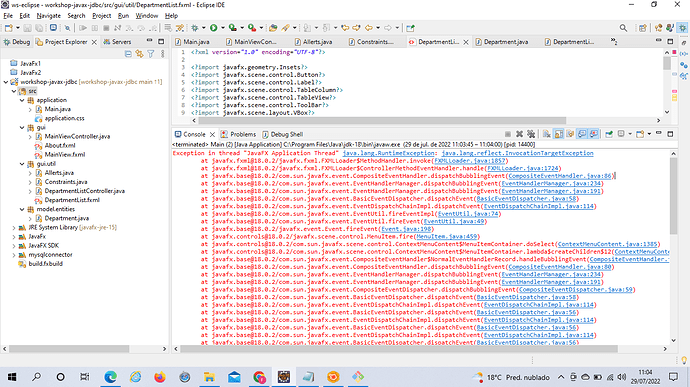Image resolution: width=690 pixels, height=387 pixels.
Task: Click Remove All Terminated Launches icon
Action: coord(531,134)
